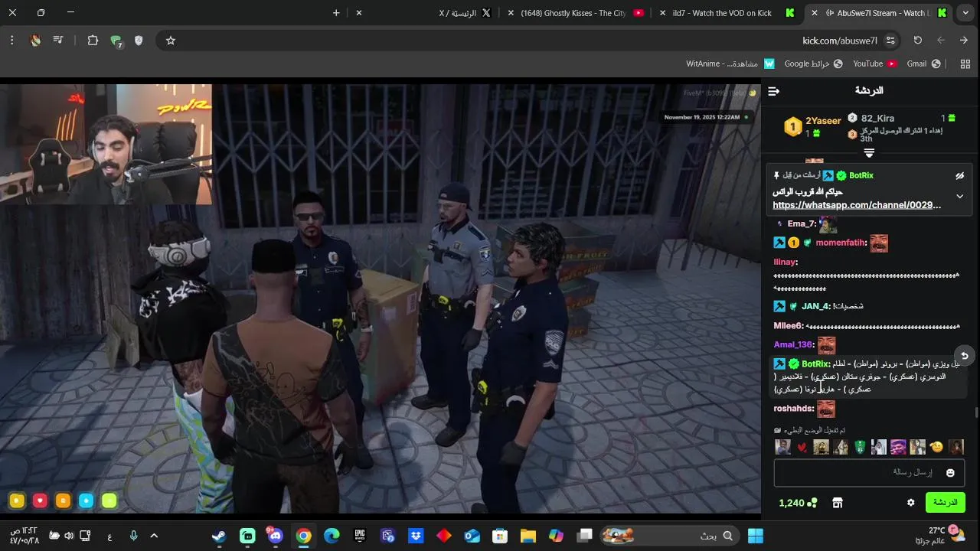Open Gmail bookmark
Image resolution: width=980 pixels, height=551 pixels.
pos(924,64)
